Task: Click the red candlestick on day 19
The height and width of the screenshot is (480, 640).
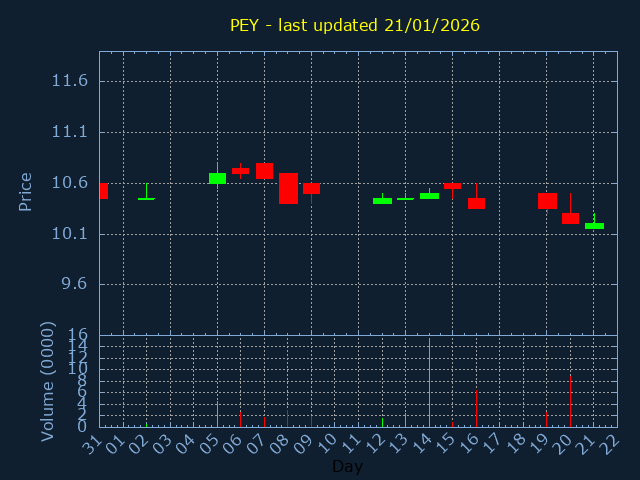Action: 547,201
